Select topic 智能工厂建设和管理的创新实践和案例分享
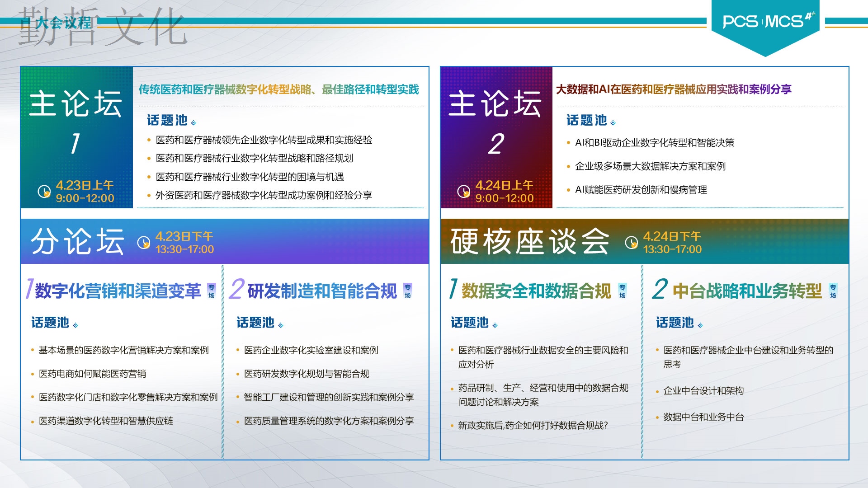This screenshot has height=488, width=868. [x=329, y=397]
